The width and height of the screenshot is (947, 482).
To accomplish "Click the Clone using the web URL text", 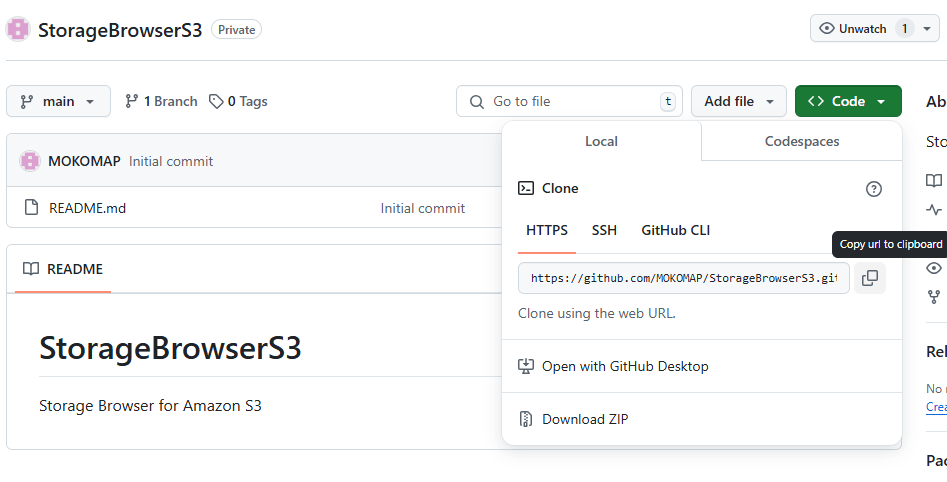I will pyautogui.click(x=597, y=313).
